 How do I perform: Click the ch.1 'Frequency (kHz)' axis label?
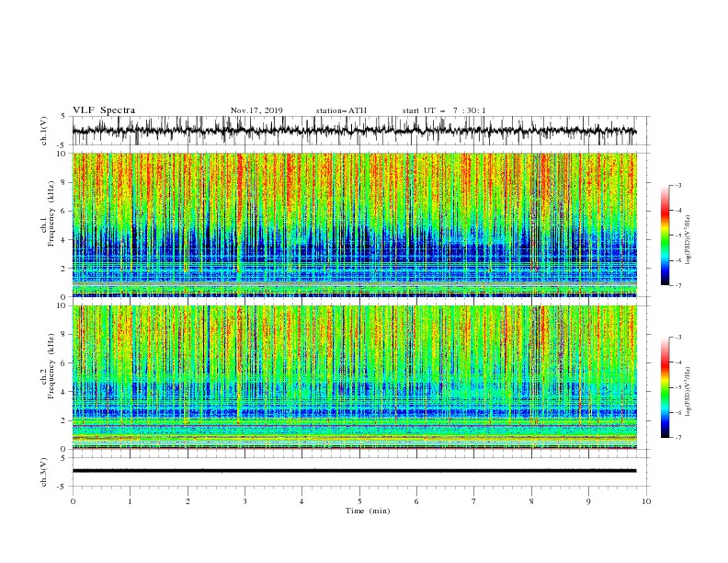51,212
